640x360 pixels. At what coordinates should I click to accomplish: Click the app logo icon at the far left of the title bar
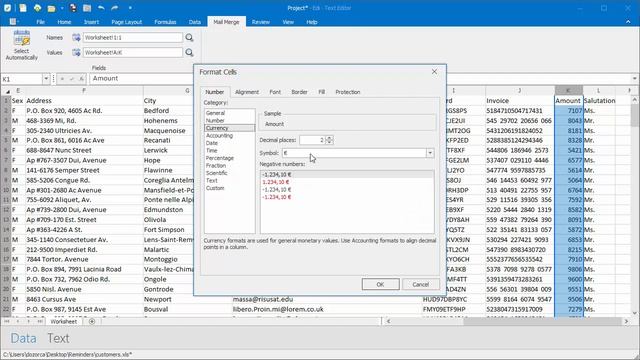click(x=7, y=8)
